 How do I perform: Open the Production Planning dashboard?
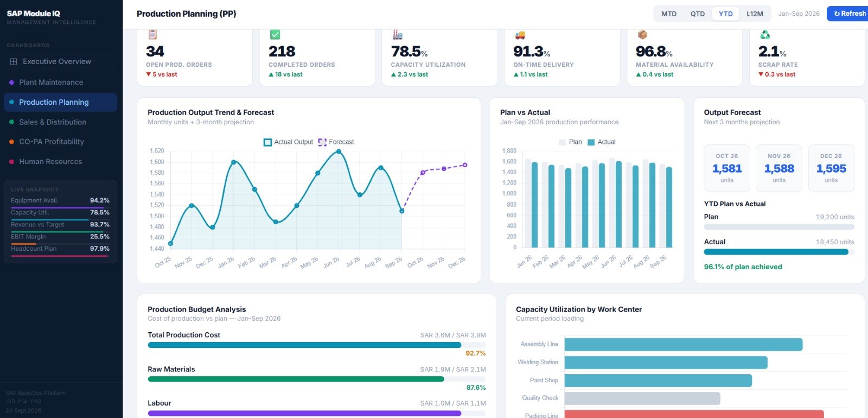coord(60,102)
